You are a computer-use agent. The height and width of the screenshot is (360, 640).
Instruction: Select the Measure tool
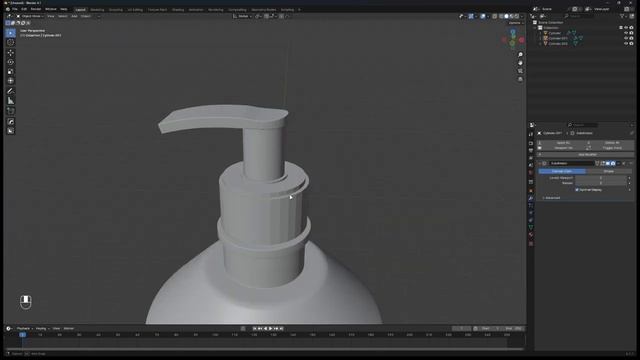tap(11, 101)
